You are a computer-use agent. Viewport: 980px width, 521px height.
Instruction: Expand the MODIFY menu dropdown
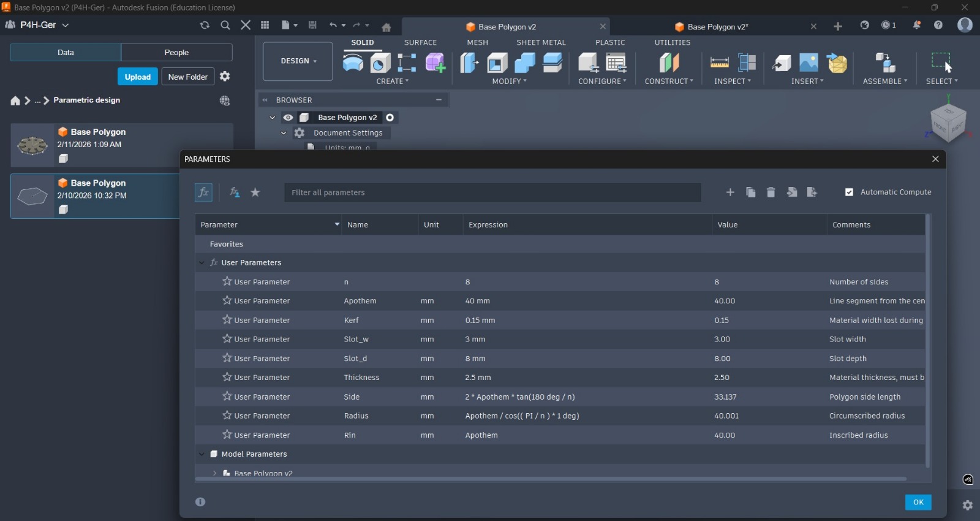click(510, 82)
